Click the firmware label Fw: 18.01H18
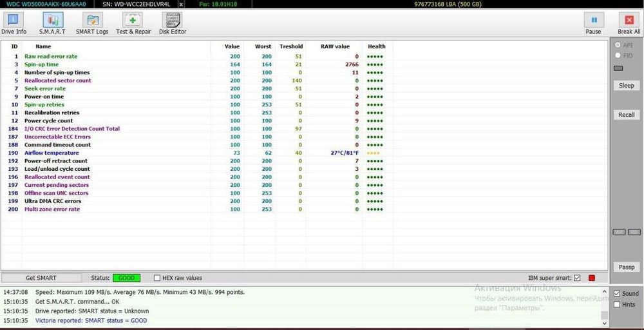This screenshot has height=330, width=644. click(x=218, y=4)
